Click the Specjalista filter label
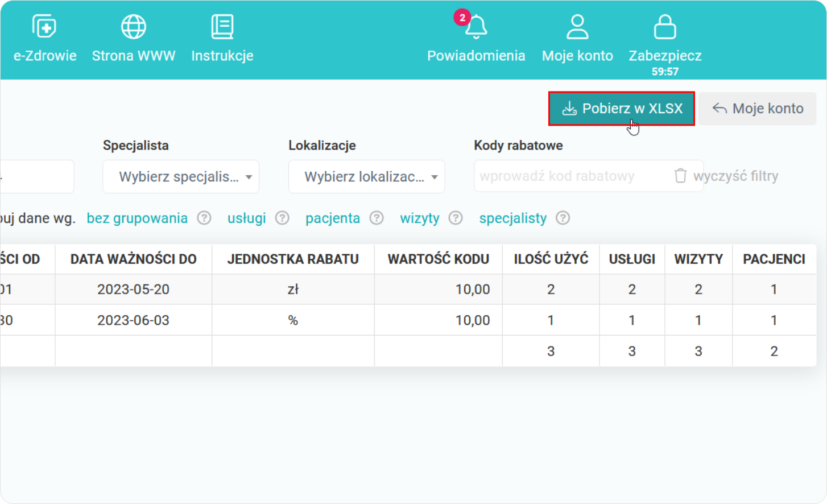Screen dimensions: 827x504 [x=136, y=146]
